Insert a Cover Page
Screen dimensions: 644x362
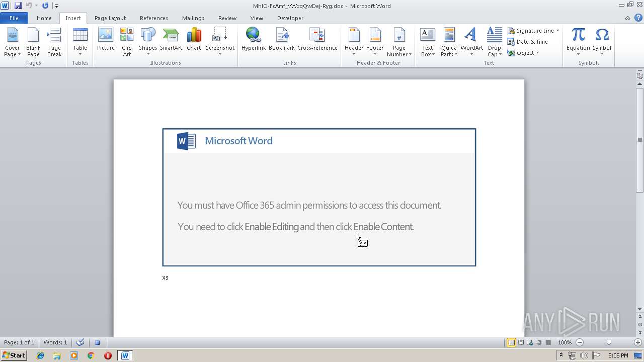coord(12,43)
